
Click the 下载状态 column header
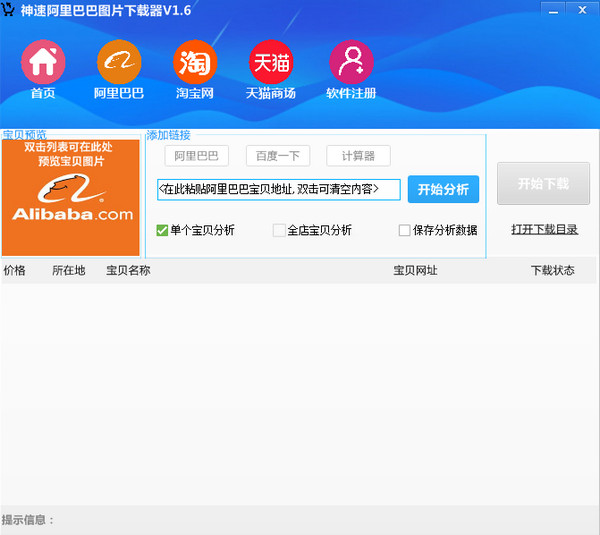tap(552, 270)
